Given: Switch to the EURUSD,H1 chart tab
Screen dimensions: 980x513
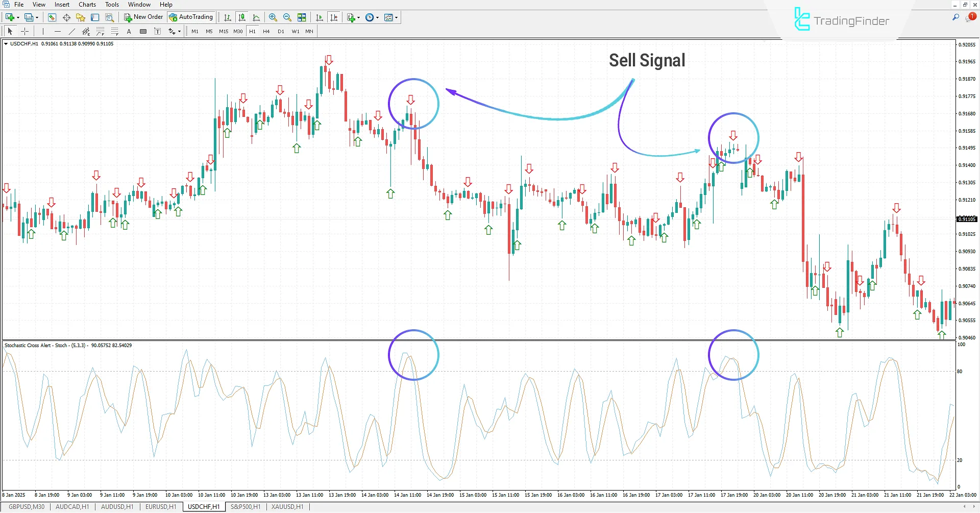Looking at the screenshot, I should point(160,506).
